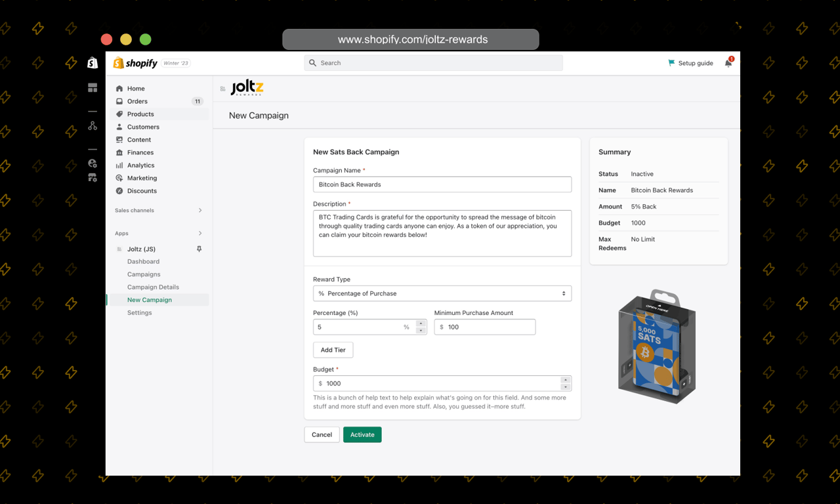Click the Finances bank icon in sidebar
Viewport: 840px width, 504px height.
click(119, 152)
